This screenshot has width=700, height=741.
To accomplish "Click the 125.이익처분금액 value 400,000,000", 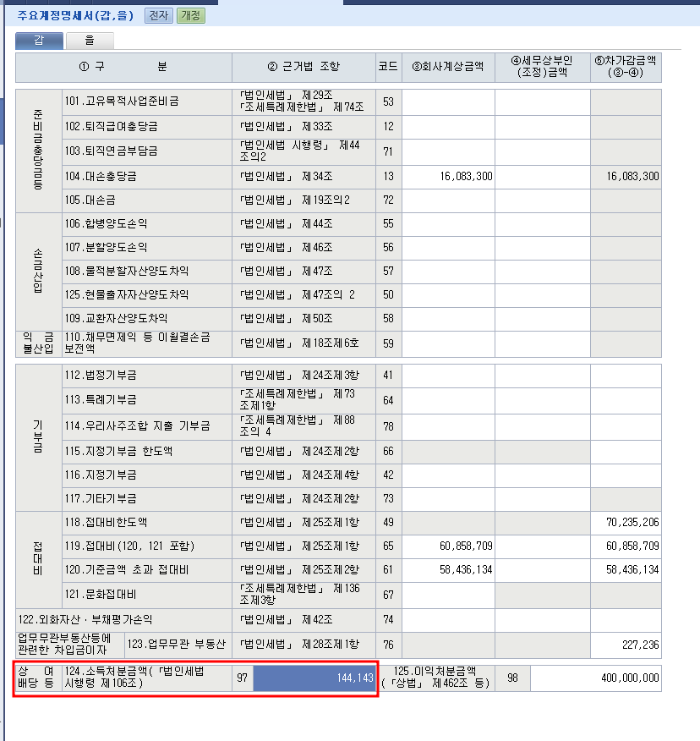I will click(x=596, y=678).
